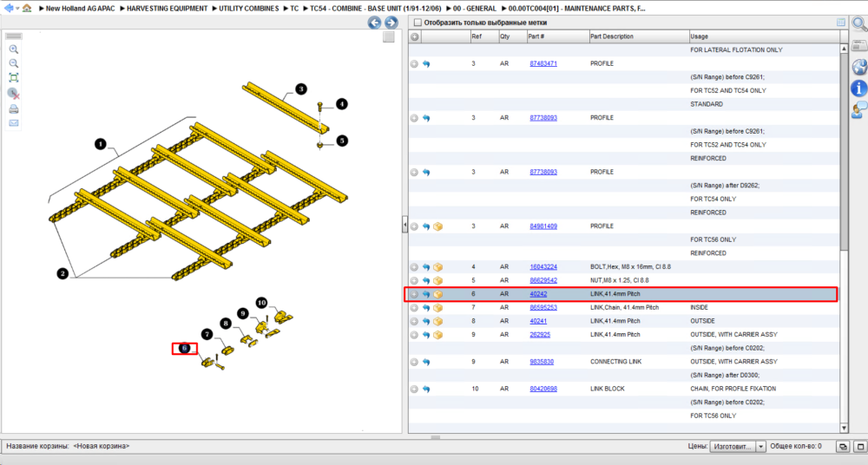Click the box icon in the 86595253 row
Viewport: 868px width, 465px height.
tap(437, 308)
